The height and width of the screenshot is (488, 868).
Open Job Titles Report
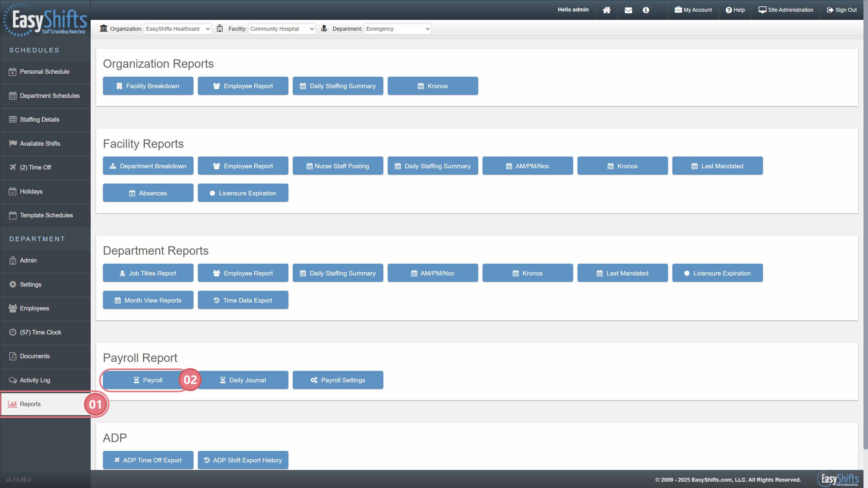coord(148,273)
